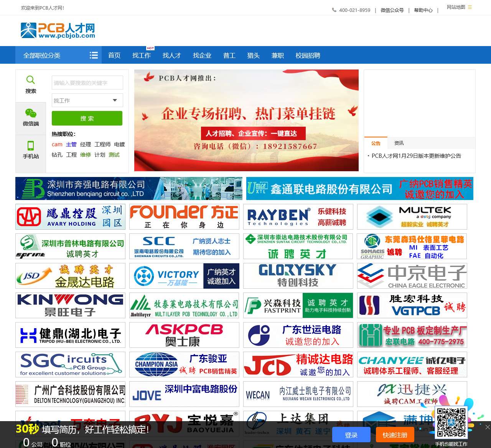This screenshot has height=448, width=491.
Task: Open the SGCircuits PCB Group ad
Action: (x=70, y=365)
